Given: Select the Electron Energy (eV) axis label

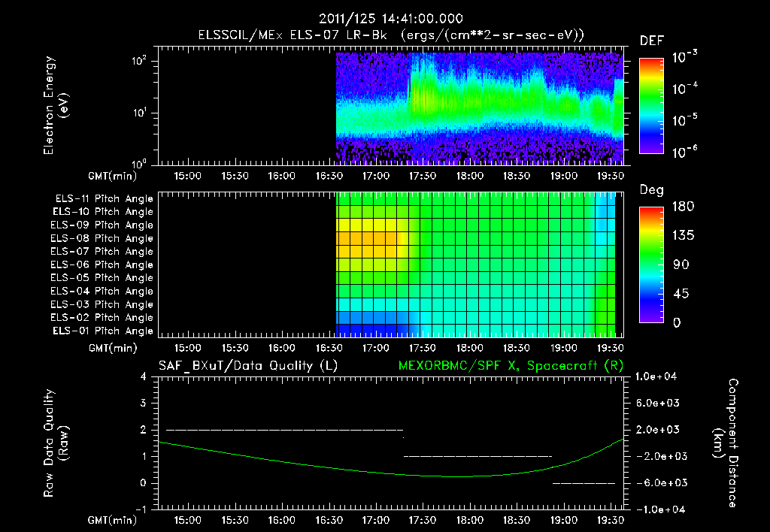Looking at the screenshot, I should coord(56,105).
